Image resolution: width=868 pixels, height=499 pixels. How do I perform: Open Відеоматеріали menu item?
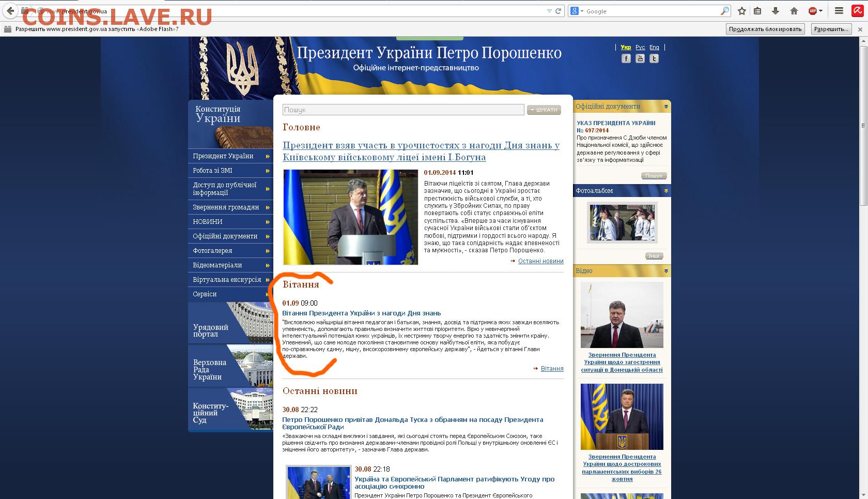coord(230,265)
